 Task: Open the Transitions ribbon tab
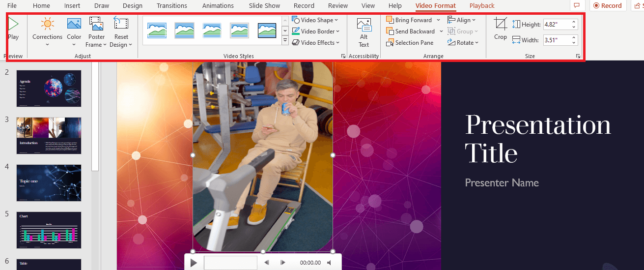[171, 6]
